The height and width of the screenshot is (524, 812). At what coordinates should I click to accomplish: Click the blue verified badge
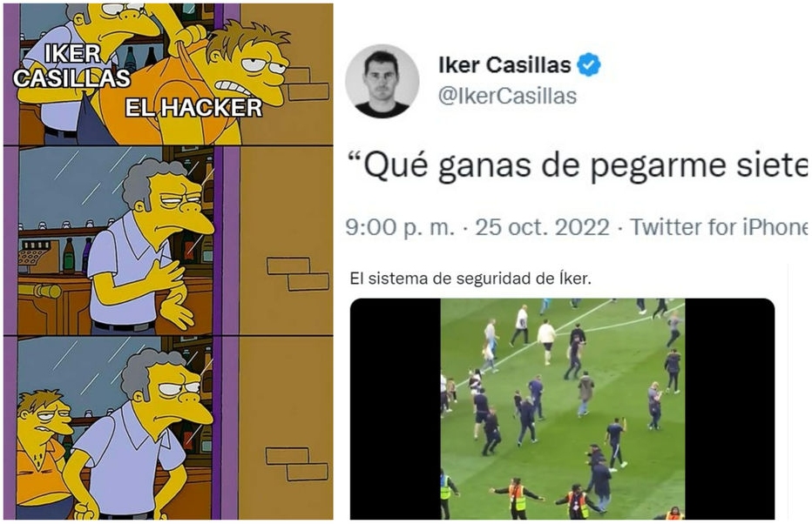coord(589,65)
